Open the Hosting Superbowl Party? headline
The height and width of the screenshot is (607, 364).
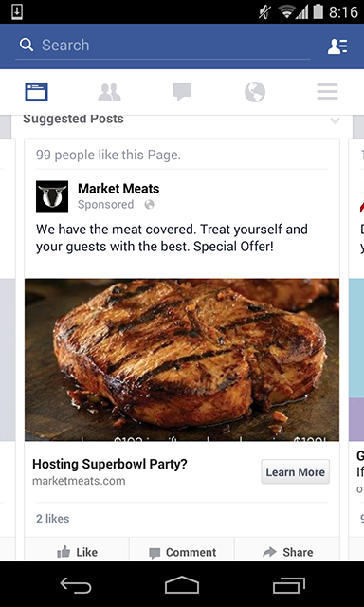point(110,464)
